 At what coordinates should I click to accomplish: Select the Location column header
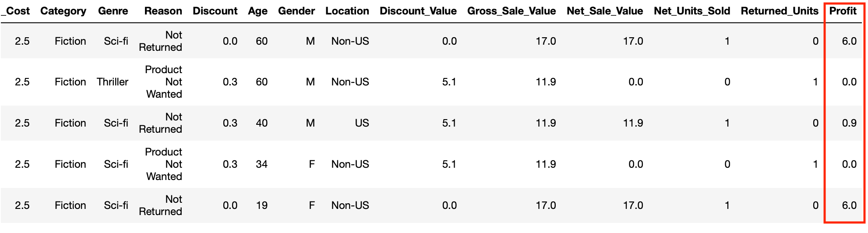(x=347, y=11)
